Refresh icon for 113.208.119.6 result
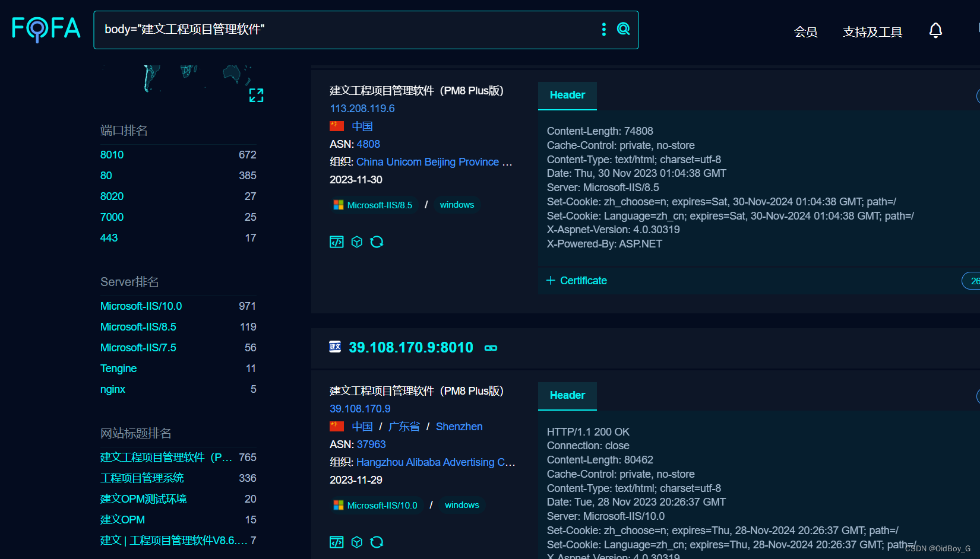Screen dimensions: 980x559 (x=377, y=242)
